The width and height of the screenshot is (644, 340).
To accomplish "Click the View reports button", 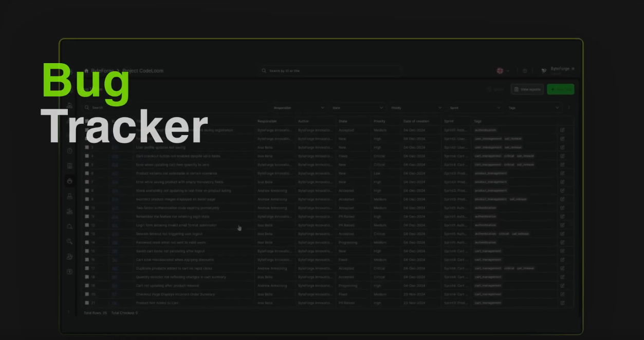I will coord(527,89).
